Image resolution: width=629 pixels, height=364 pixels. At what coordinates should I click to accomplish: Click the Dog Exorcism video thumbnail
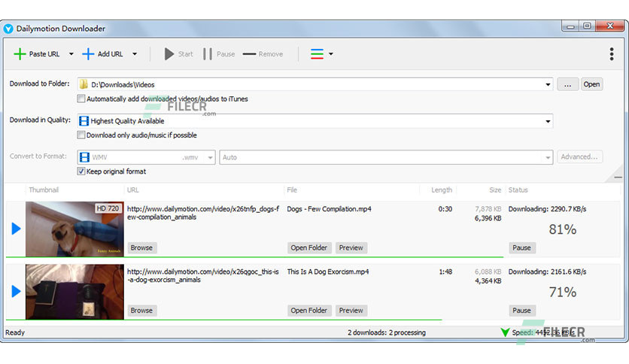74,292
